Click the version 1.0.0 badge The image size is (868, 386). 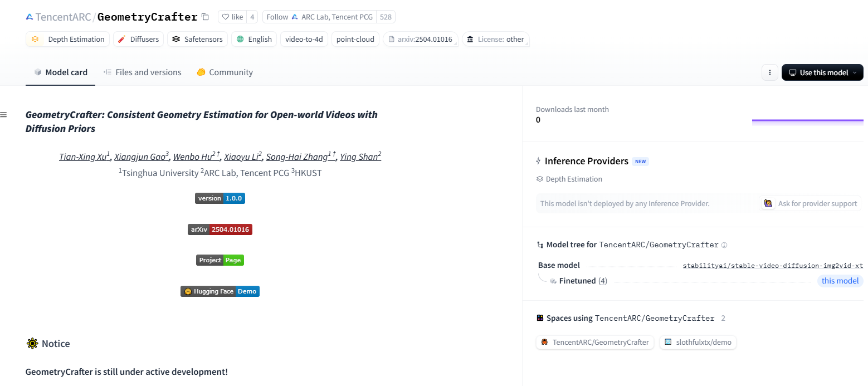pyautogui.click(x=220, y=198)
